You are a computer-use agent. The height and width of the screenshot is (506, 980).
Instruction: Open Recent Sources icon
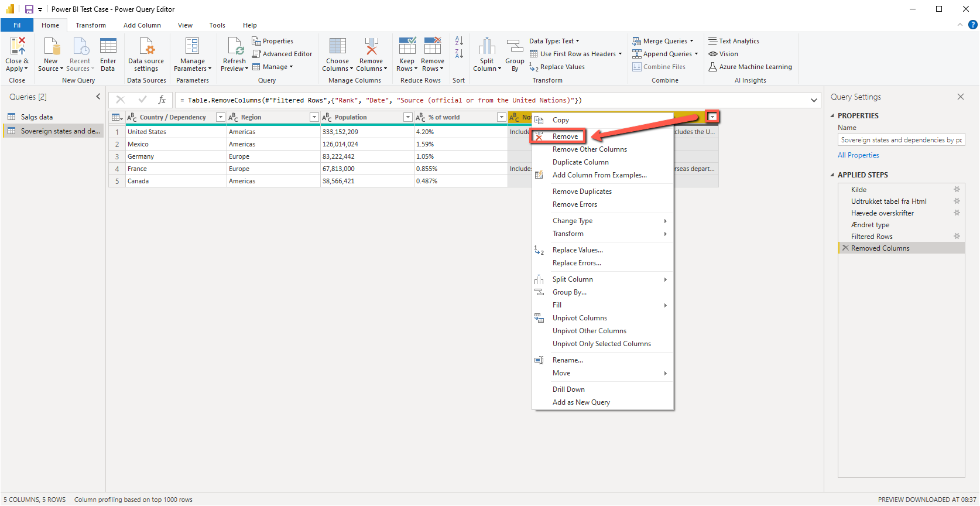(x=80, y=46)
